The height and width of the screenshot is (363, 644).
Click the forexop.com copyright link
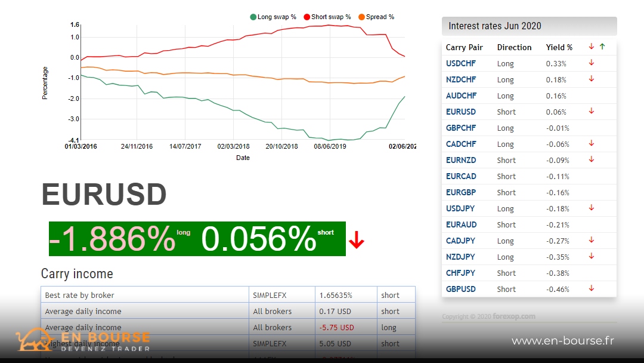(514, 316)
